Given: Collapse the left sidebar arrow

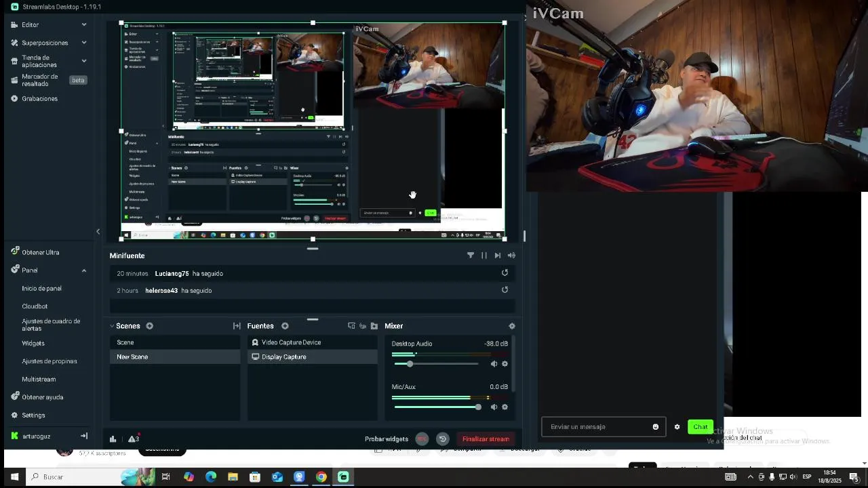Looking at the screenshot, I should click(98, 232).
